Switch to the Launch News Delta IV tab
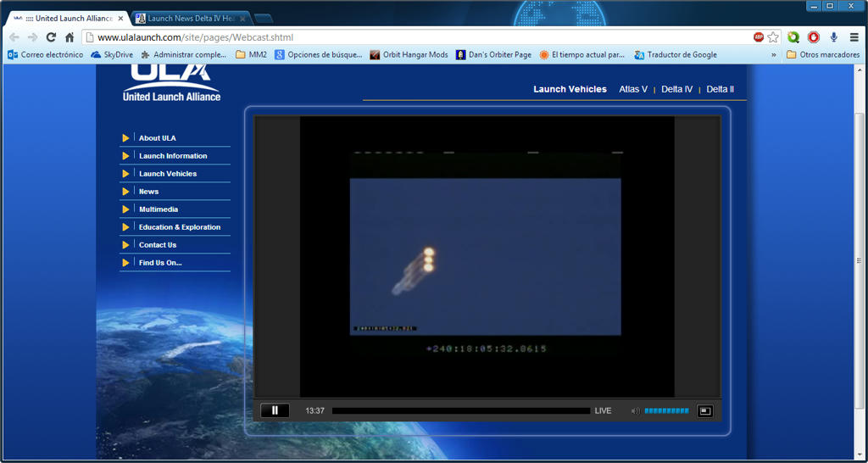The height and width of the screenshot is (463, 868). 191,19
